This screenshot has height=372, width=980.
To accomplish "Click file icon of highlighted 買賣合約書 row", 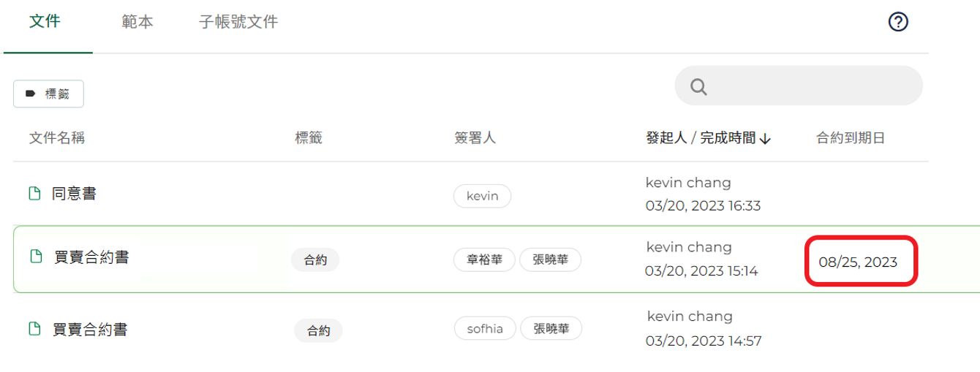I will [34, 257].
